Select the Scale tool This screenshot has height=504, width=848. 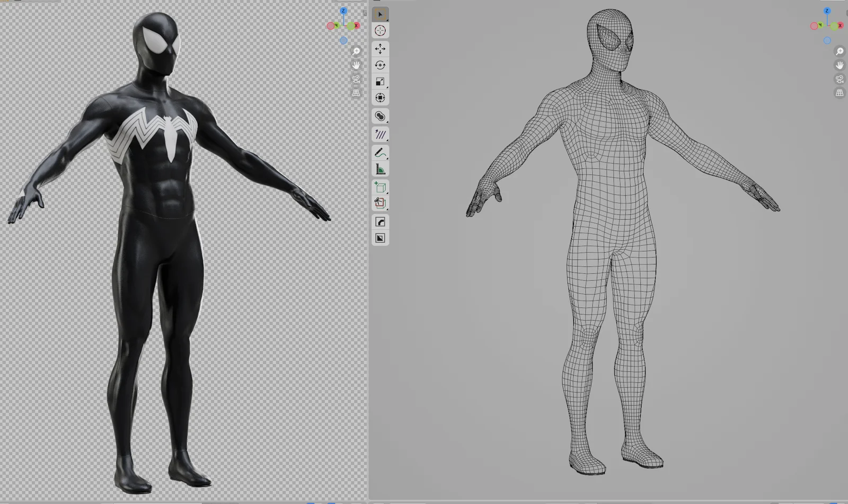coord(379,81)
